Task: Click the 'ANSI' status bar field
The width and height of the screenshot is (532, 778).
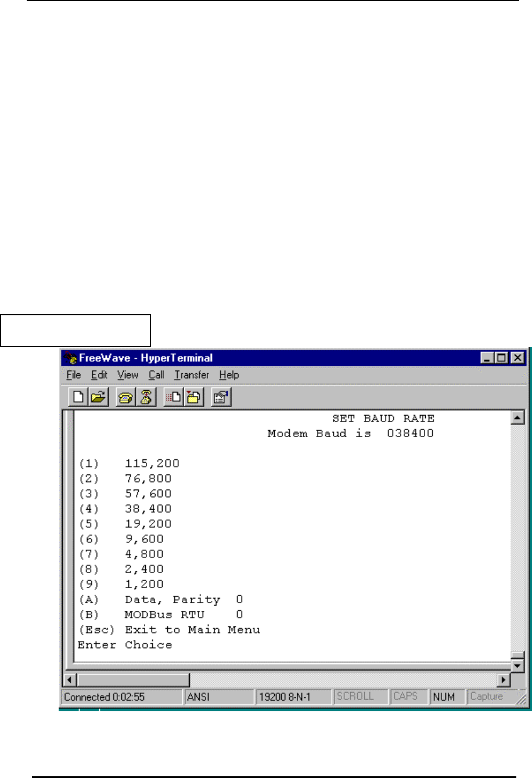Action: pos(220,697)
